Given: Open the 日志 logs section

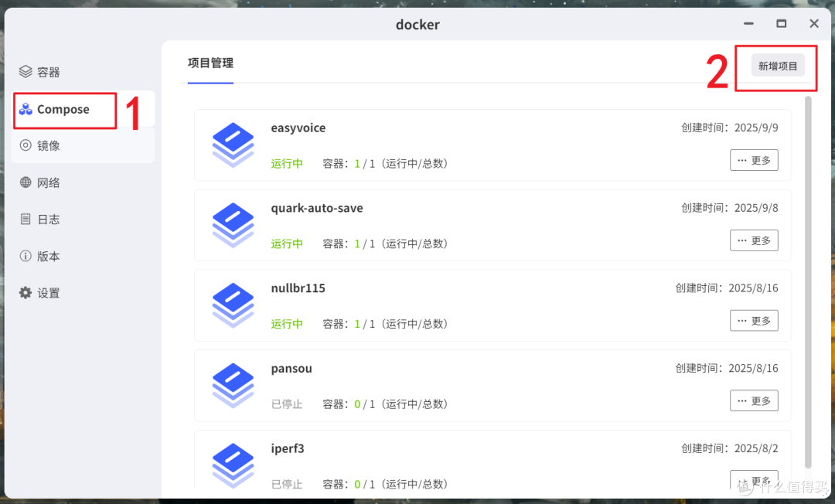Looking at the screenshot, I should (x=83, y=220).
